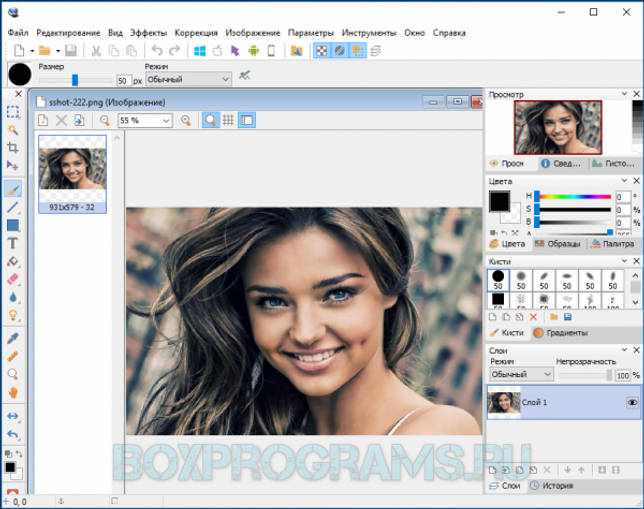Pick the Eyedropper tool
Screen dimensions: 644x509
coord(13,338)
